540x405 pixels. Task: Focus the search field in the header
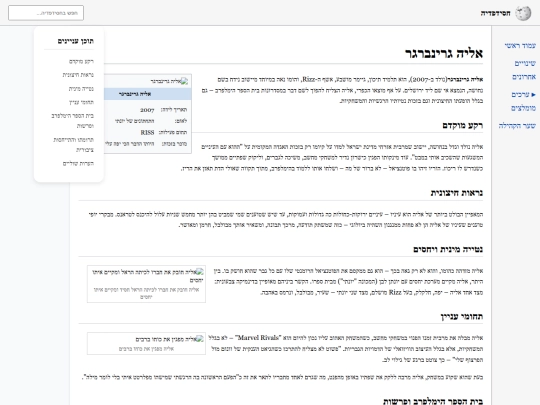click(x=46, y=13)
